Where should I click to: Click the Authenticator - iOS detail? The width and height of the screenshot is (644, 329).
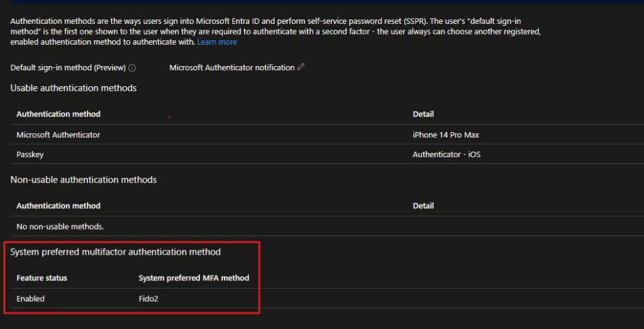point(447,155)
